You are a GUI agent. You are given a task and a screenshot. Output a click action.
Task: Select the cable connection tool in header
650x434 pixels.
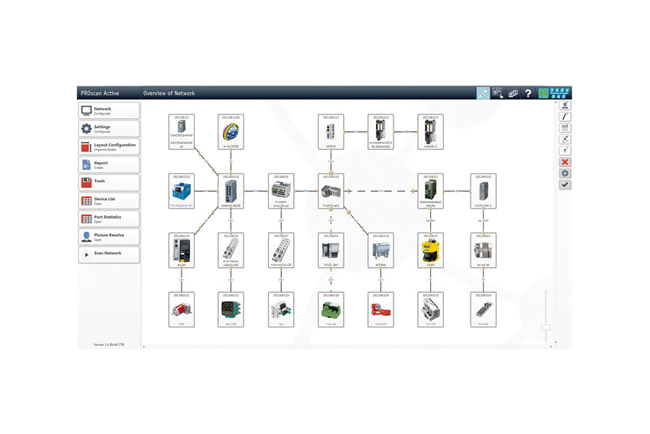[x=483, y=93]
